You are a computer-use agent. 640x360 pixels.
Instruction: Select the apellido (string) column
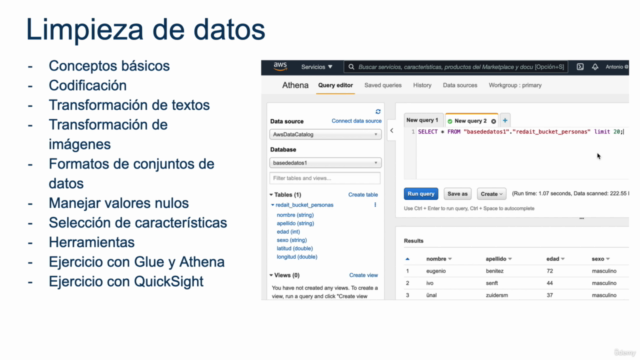click(x=296, y=223)
